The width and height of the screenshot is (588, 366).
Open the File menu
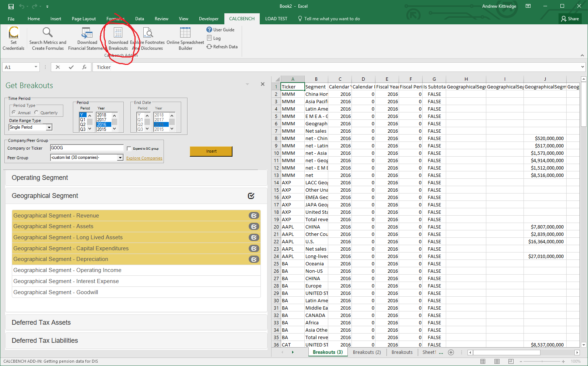pos(11,19)
